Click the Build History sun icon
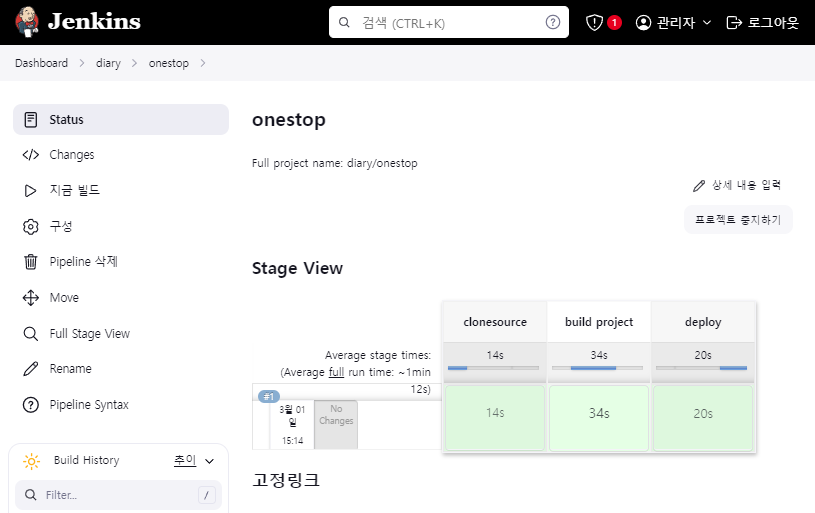This screenshot has height=513, width=815. tap(31, 461)
